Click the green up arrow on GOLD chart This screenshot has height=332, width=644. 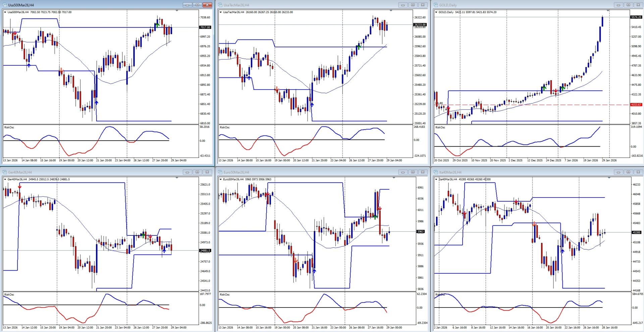coord(544,88)
